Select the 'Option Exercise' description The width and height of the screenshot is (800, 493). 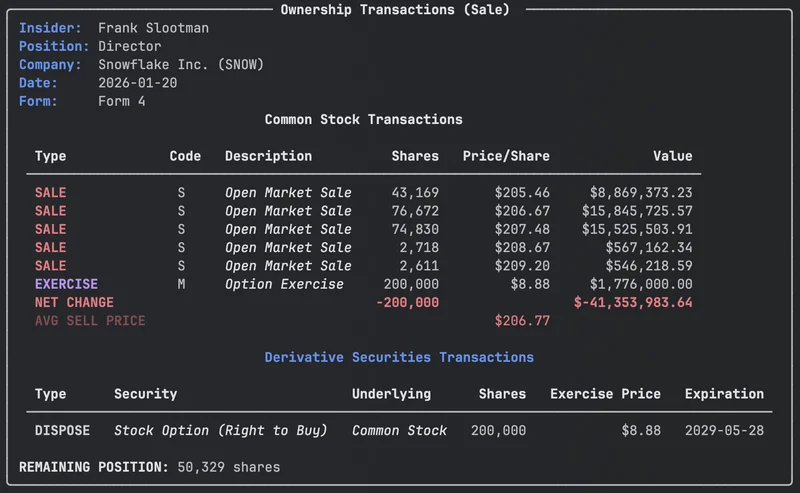pos(284,285)
